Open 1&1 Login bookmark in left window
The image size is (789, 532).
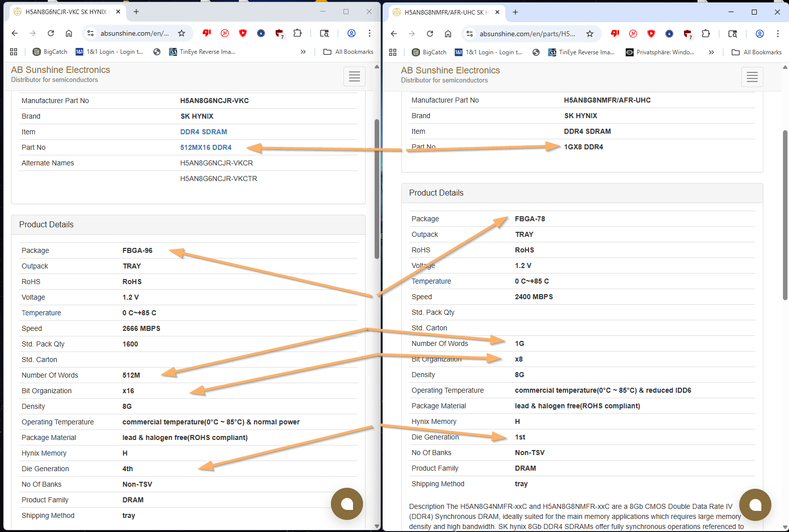109,52
